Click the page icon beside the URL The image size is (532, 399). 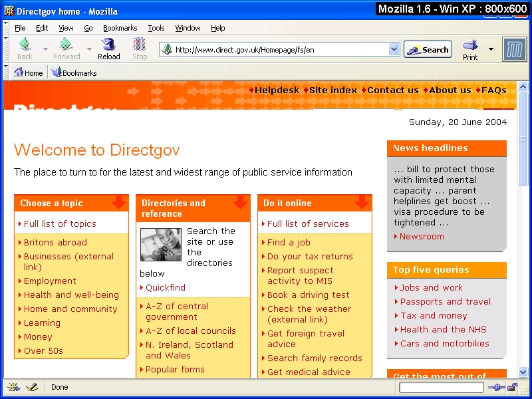(x=167, y=49)
